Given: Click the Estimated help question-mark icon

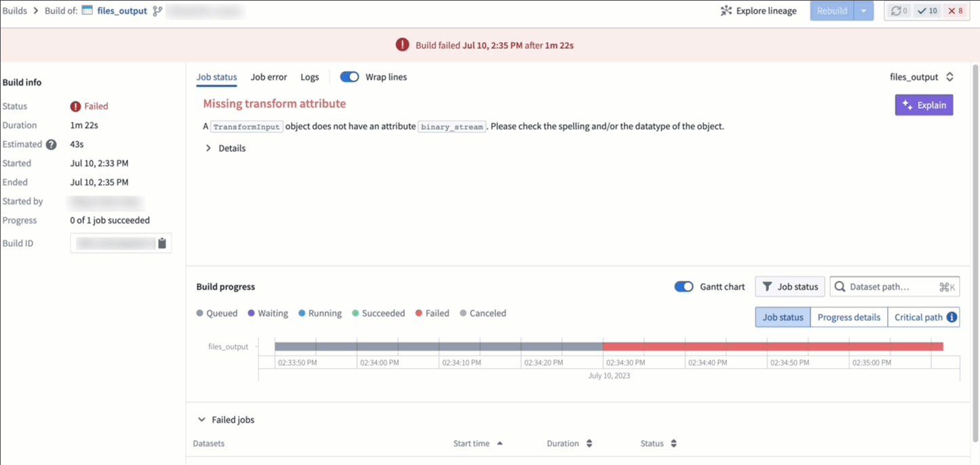Looking at the screenshot, I should click(x=51, y=145).
